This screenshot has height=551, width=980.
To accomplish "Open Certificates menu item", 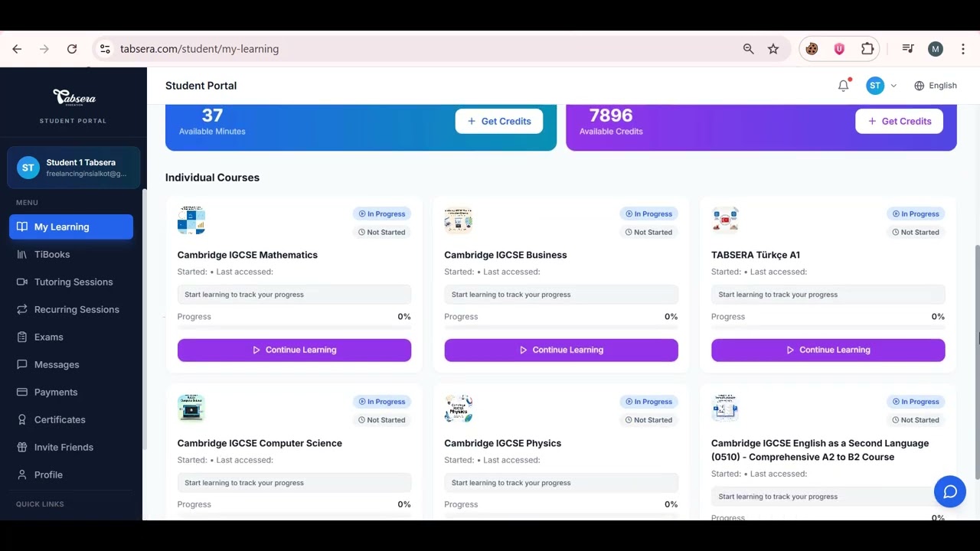I will [71, 419].
